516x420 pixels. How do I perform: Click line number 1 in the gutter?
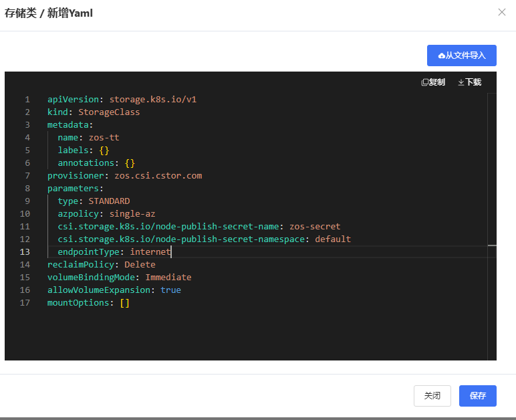coord(27,100)
